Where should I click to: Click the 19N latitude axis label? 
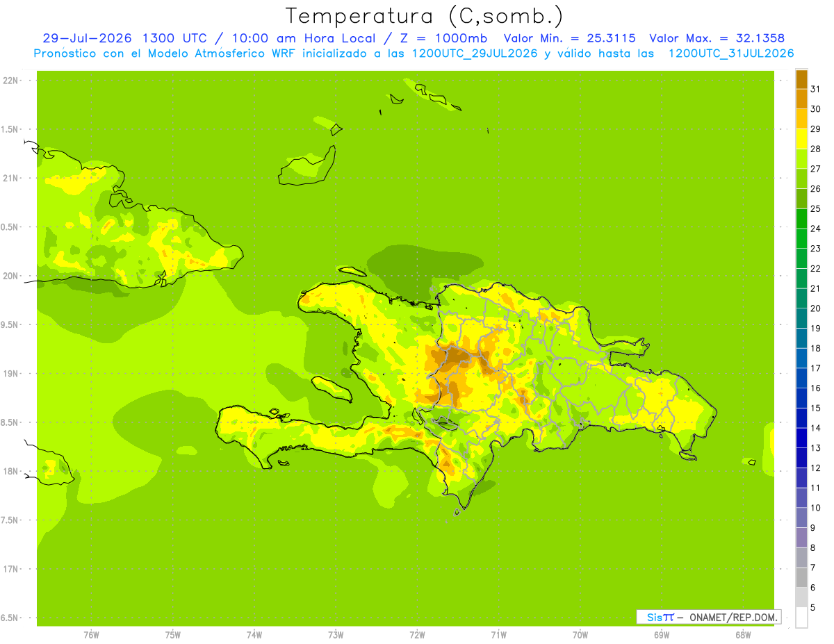11,374
